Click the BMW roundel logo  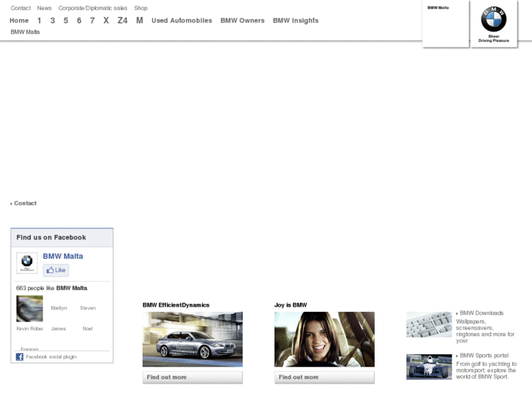pyautogui.click(x=494, y=19)
